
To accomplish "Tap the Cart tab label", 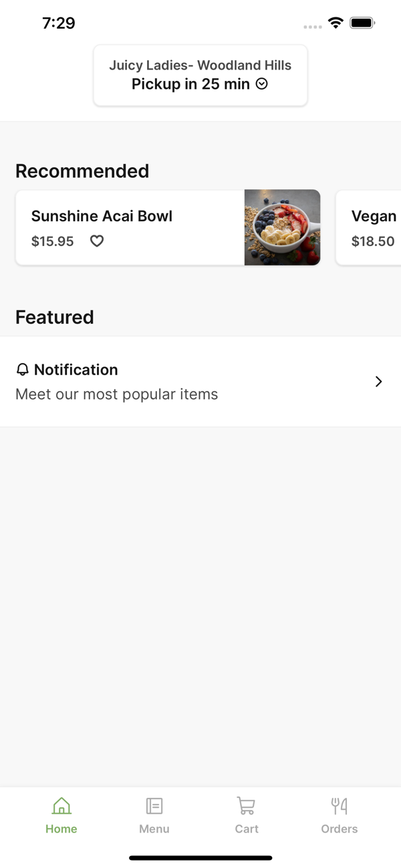I will click(246, 829).
